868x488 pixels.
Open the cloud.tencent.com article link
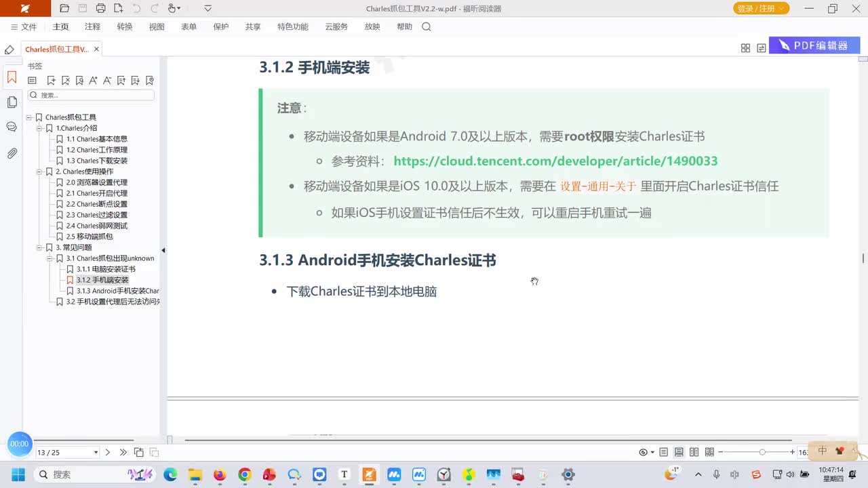coord(555,161)
